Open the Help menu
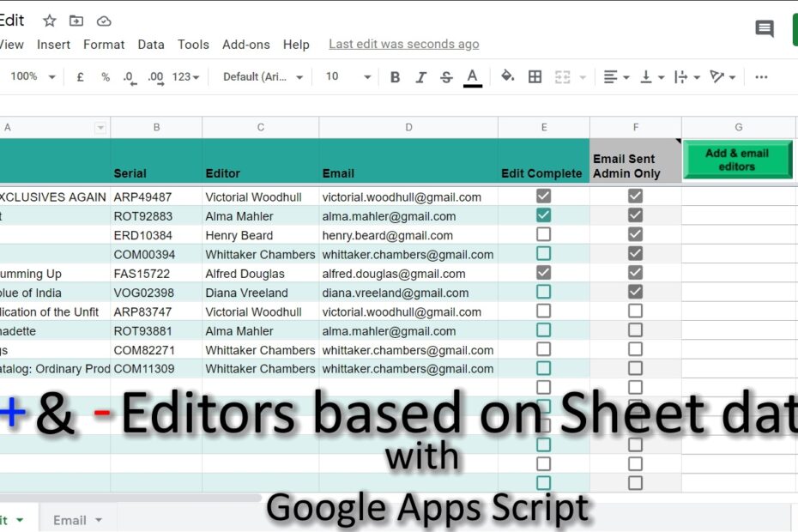Screen dimensions: 798x532 (x=296, y=45)
